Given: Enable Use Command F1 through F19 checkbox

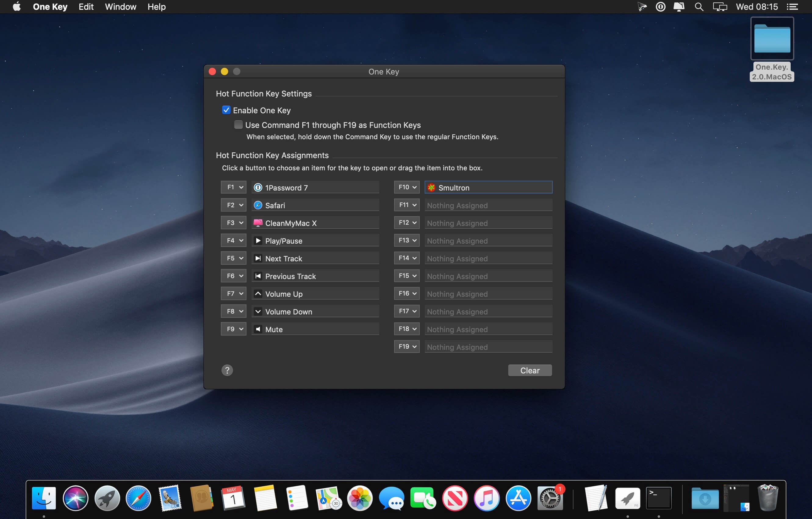Looking at the screenshot, I should (238, 125).
